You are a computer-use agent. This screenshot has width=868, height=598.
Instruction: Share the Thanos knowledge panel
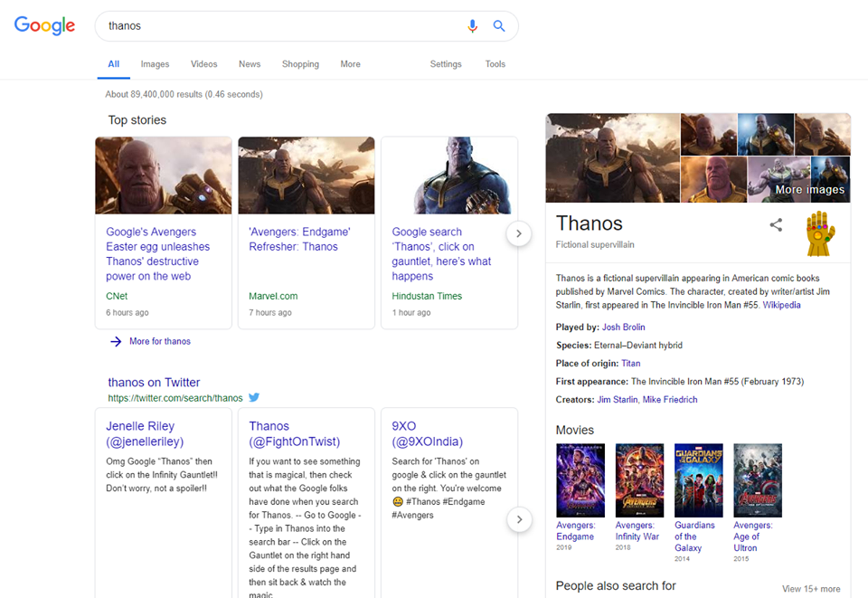pos(776,224)
